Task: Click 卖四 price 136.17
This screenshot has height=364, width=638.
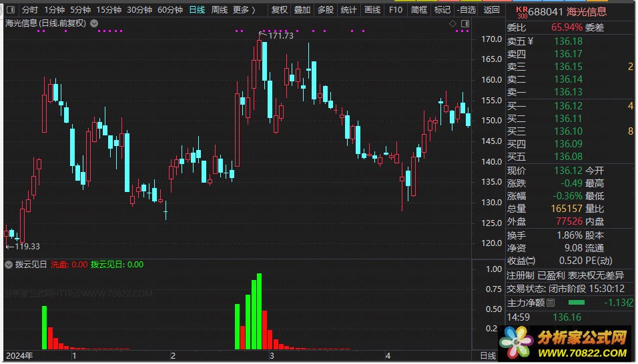Action: click(x=568, y=54)
